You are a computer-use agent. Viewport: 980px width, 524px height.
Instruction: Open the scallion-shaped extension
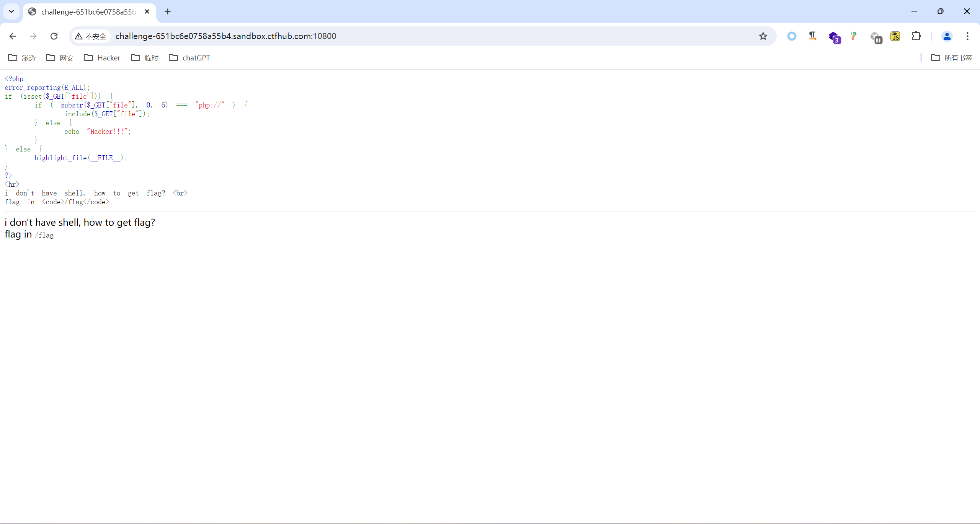[x=854, y=36]
